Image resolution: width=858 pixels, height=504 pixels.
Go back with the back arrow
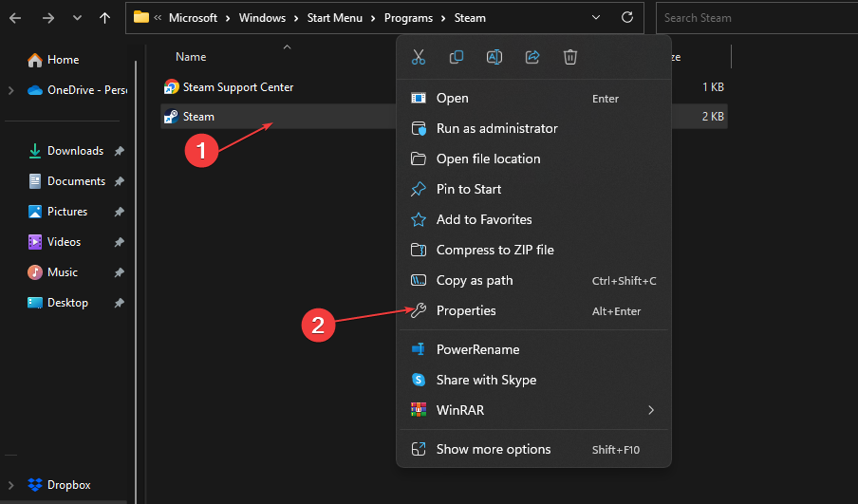coord(15,18)
